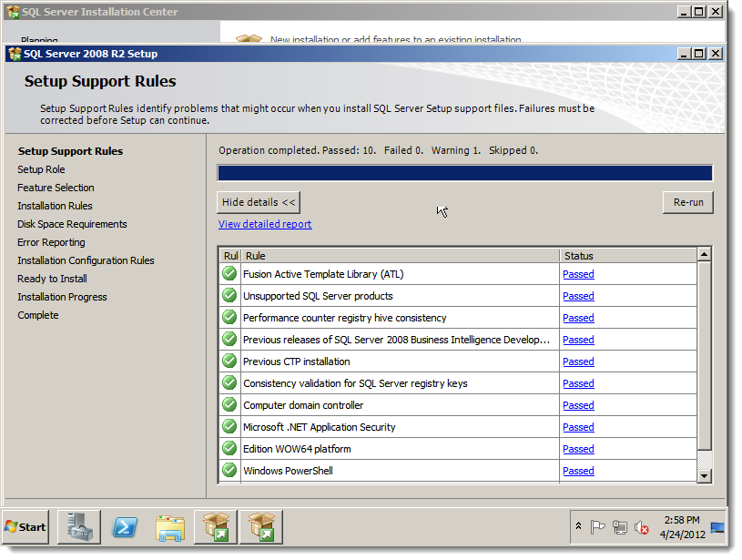Maximize the SQL Server 2008 R2 Setup window
The height and width of the screenshot is (560, 742).
click(699, 54)
